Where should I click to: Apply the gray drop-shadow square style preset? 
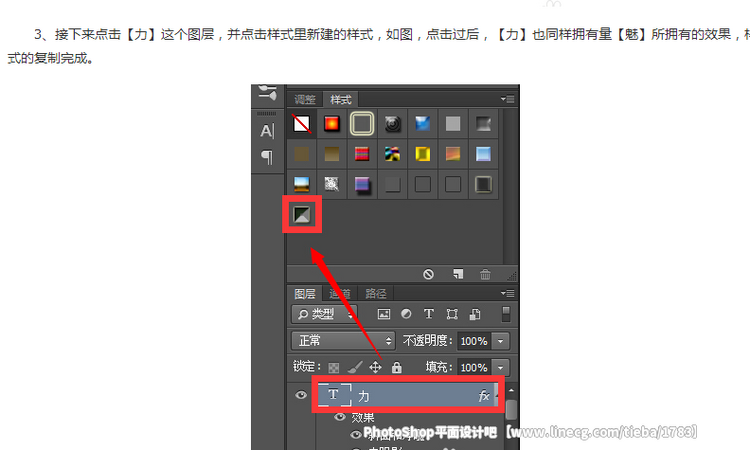(x=392, y=184)
